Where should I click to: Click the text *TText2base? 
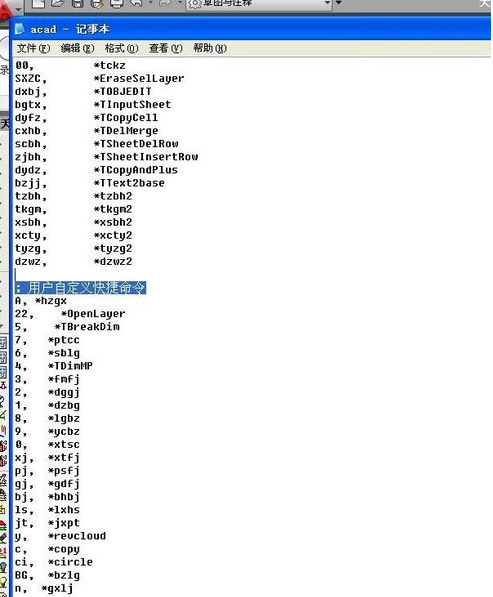click(x=129, y=183)
